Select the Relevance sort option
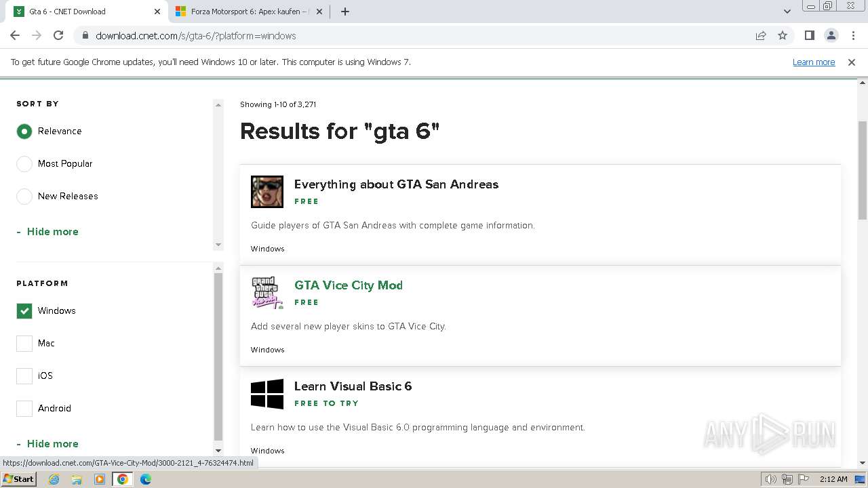Image resolution: width=868 pixels, height=488 pixels. [24, 131]
